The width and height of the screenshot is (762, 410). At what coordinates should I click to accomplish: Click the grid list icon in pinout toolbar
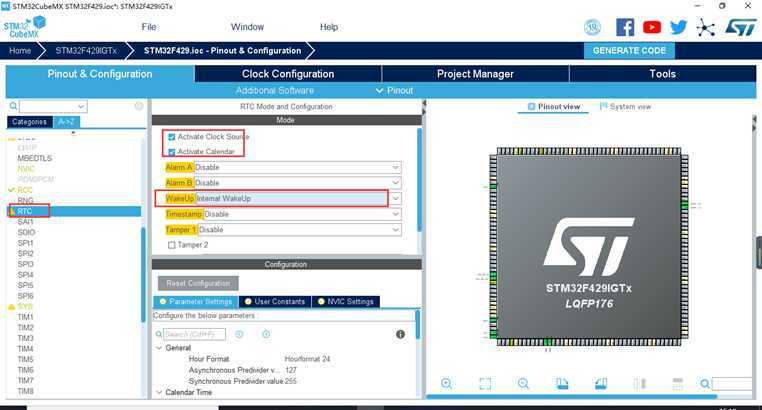[x=678, y=384]
